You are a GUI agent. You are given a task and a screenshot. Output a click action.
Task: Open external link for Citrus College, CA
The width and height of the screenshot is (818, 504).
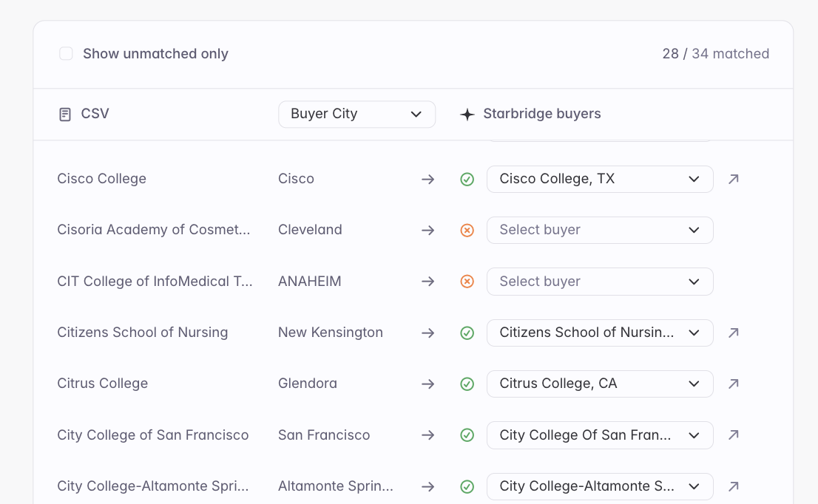pos(734,384)
